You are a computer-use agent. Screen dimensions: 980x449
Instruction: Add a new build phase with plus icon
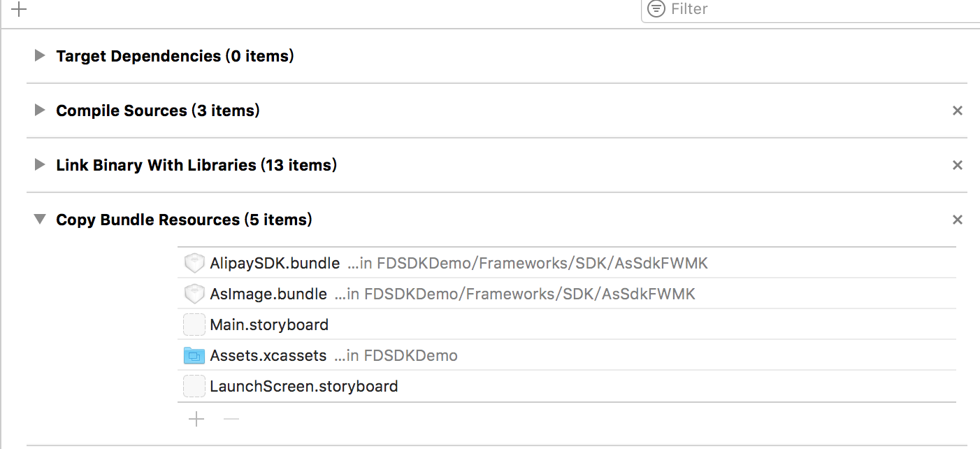(19, 9)
